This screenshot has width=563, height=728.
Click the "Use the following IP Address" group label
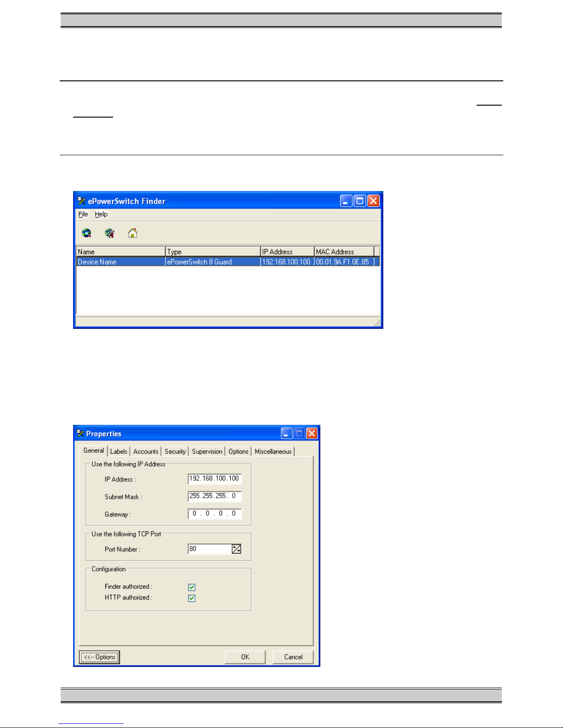(129, 464)
